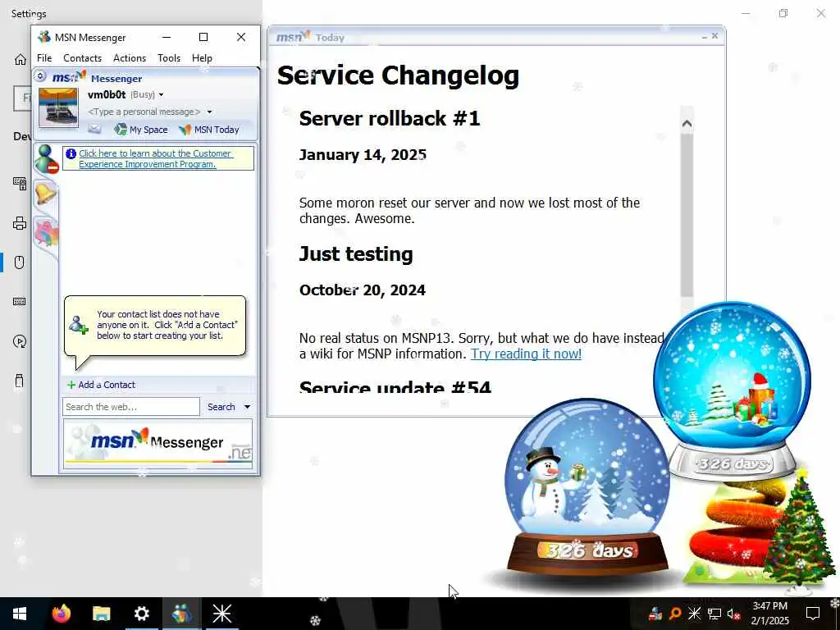Viewport: 840px width, 630px height.
Task: Open the AutoPlay icon in Settings sidebar
Action: (x=20, y=341)
